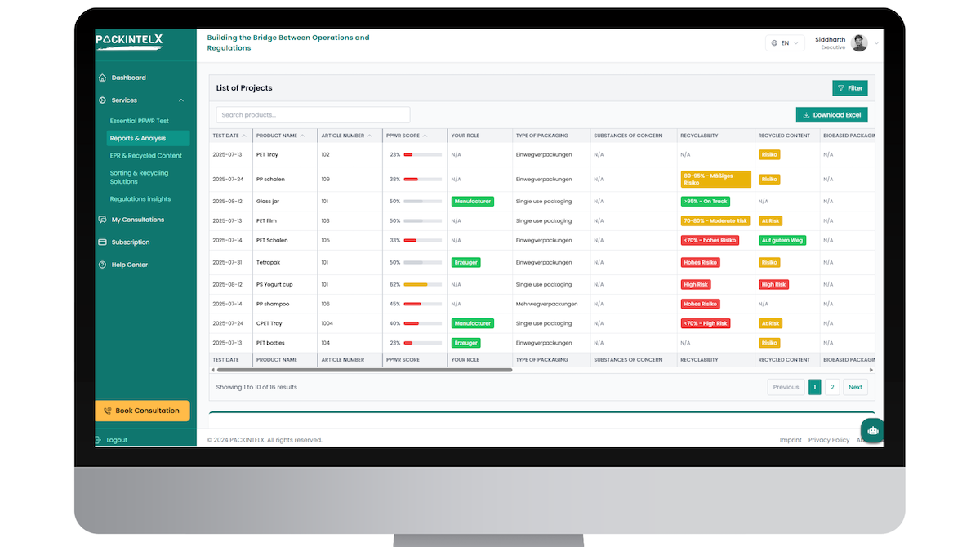The height and width of the screenshot is (547, 980).
Task: Click the Subscription card icon
Action: (x=102, y=242)
